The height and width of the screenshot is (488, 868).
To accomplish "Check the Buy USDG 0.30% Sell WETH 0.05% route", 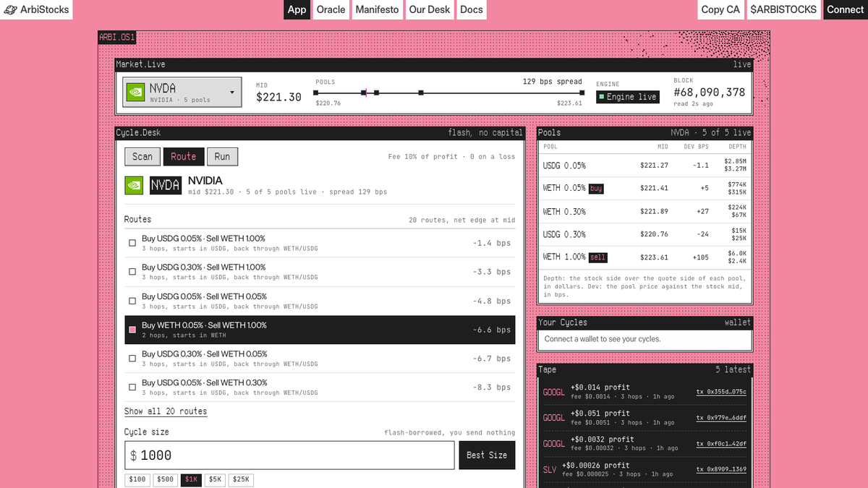I will (x=132, y=359).
